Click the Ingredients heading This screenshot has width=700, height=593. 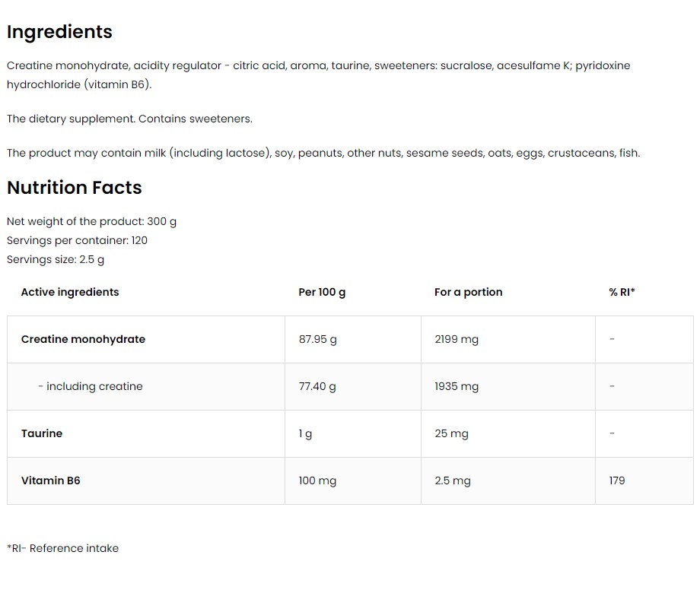pyautogui.click(x=59, y=32)
